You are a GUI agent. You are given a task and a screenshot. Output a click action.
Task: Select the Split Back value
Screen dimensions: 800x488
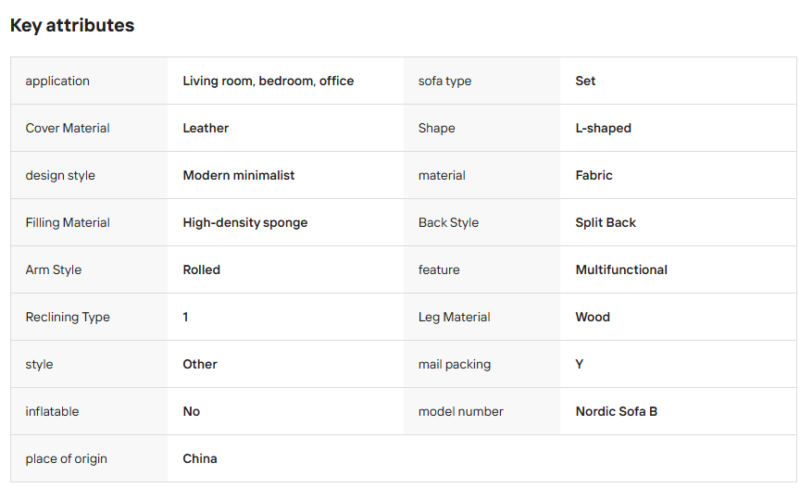click(x=606, y=223)
